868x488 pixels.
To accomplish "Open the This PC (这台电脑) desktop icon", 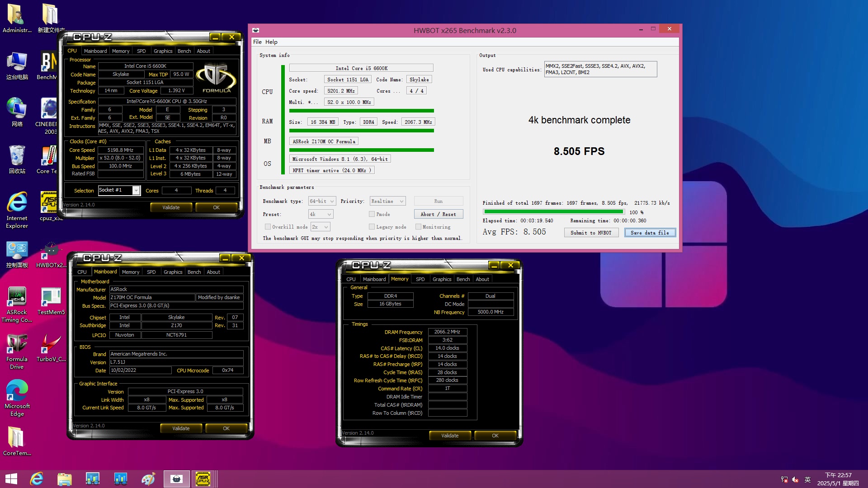I will [17, 66].
